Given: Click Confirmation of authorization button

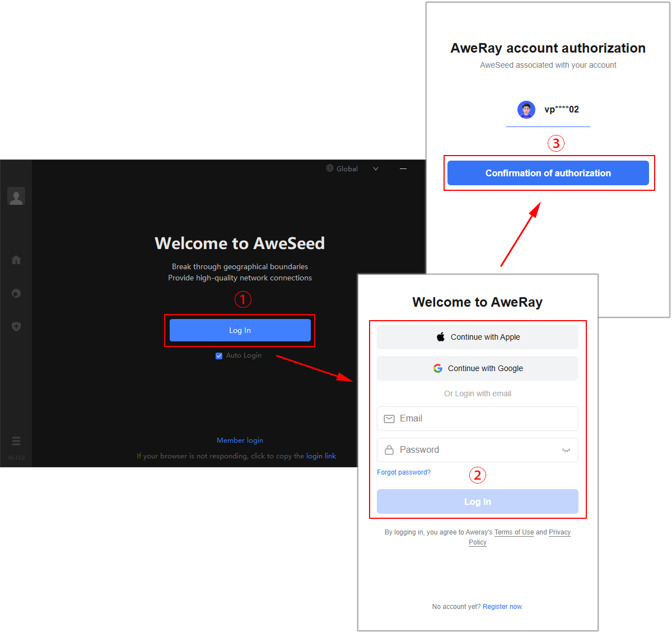Looking at the screenshot, I should tap(548, 173).
